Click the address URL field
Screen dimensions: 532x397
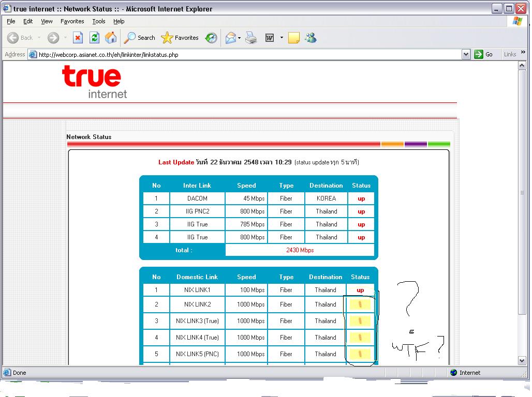click(x=249, y=54)
